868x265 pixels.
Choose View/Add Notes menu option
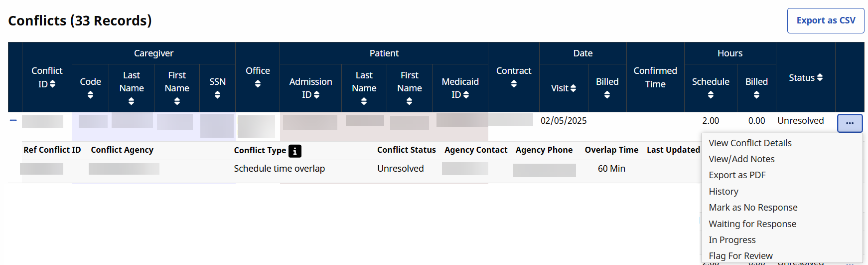pyautogui.click(x=741, y=159)
